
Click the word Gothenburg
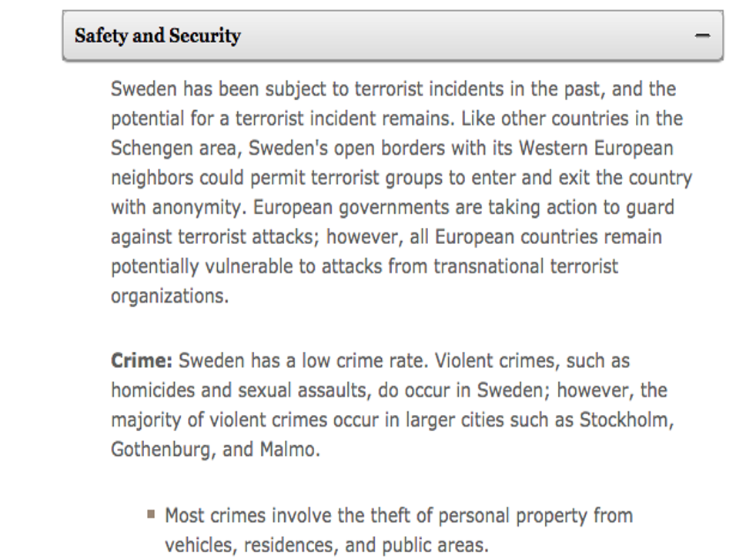click(x=163, y=450)
